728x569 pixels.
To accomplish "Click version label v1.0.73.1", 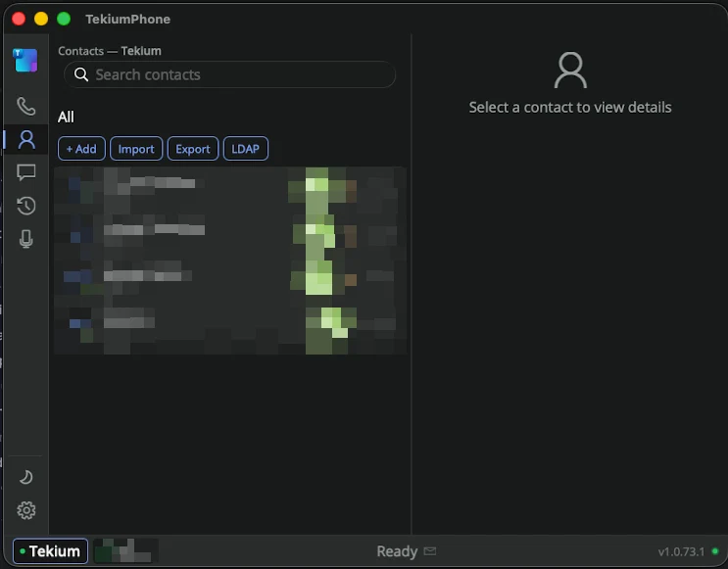I will 681,551.
